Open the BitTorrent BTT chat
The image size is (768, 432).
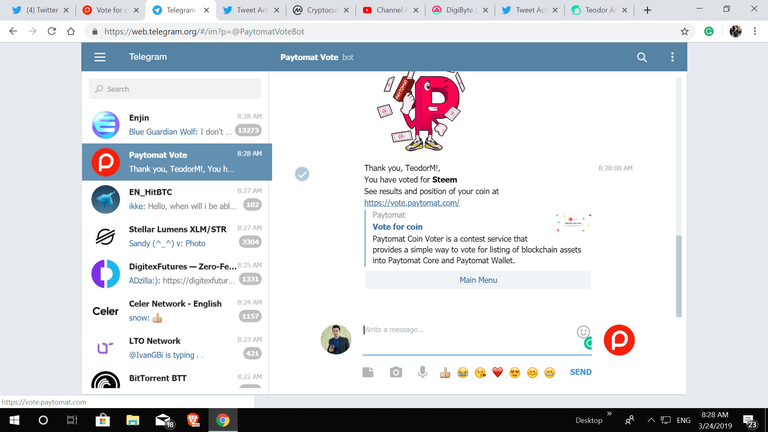click(177, 379)
